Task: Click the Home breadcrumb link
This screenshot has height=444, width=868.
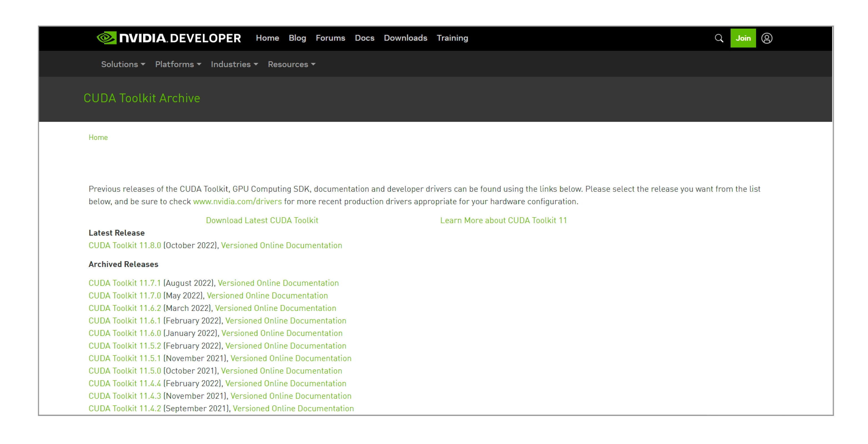Action: coord(98,138)
